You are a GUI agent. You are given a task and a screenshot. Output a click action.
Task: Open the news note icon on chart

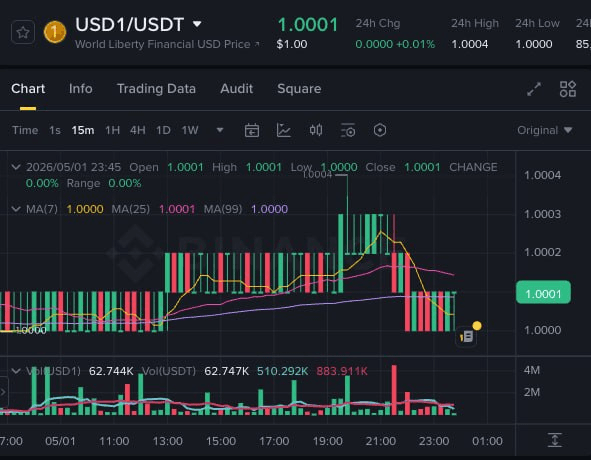[467, 336]
